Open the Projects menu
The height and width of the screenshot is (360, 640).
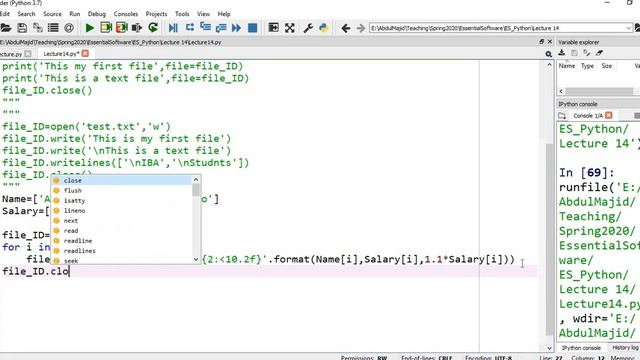tap(156, 14)
